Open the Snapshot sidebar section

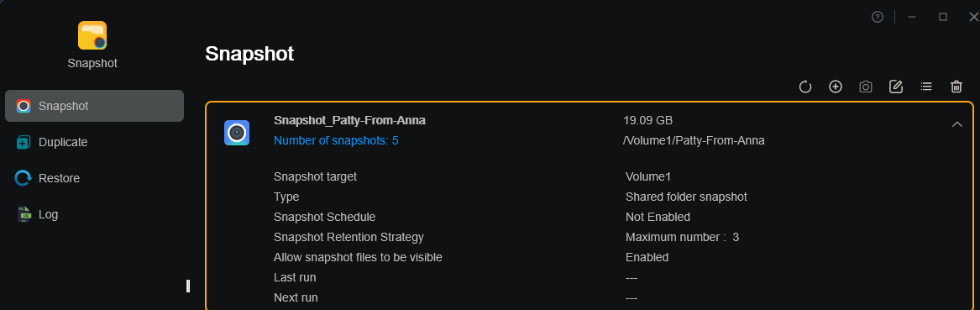point(94,106)
